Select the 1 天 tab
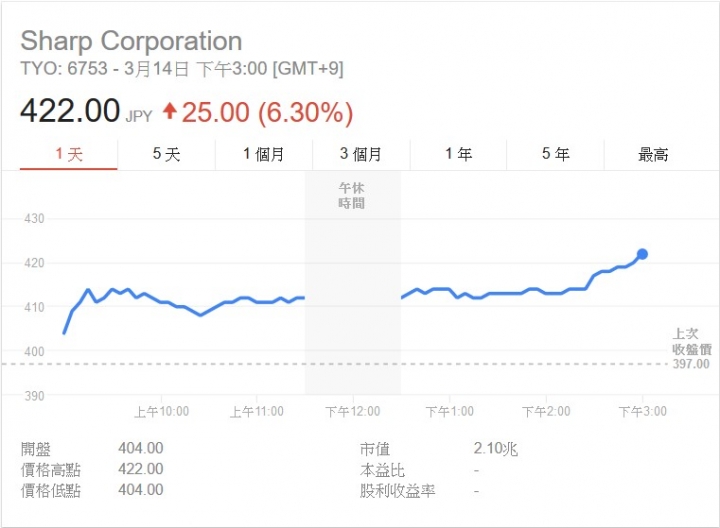Screen dimensions: 720x528 pyautogui.click(x=69, y=154)
